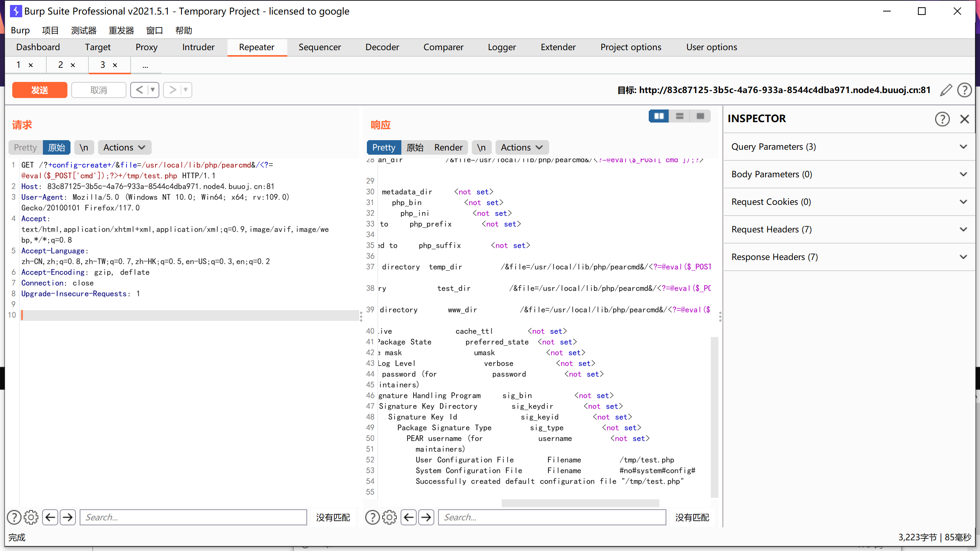Go to previous request search match

point(50,517)
